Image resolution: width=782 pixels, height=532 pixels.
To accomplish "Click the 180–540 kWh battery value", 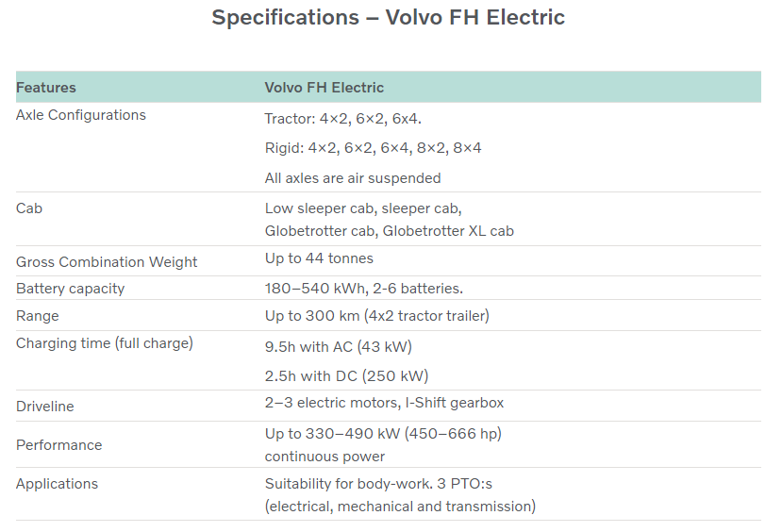I will coord(363,289).
